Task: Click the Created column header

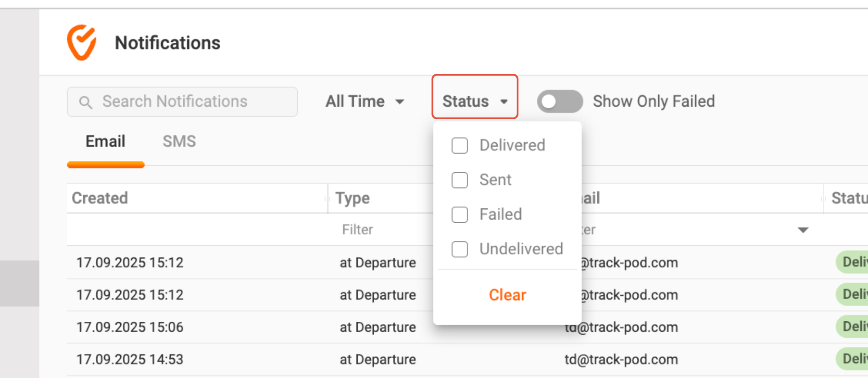Action: pyautogui.click(x=100, y=198)
